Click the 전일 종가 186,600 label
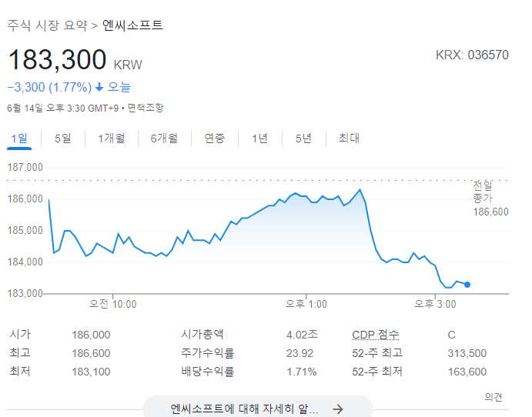This screenshot has height=417, width=532. (x=490, y=198)
